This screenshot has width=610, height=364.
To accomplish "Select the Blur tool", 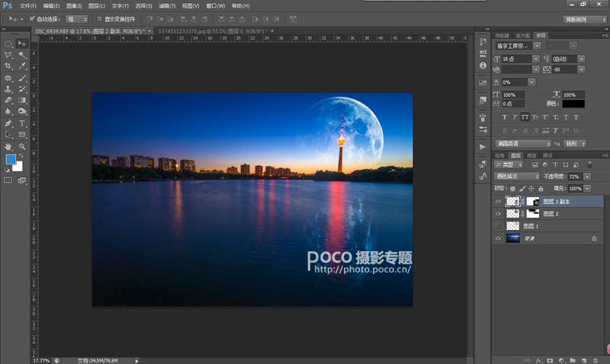I will tap(8, 111).
